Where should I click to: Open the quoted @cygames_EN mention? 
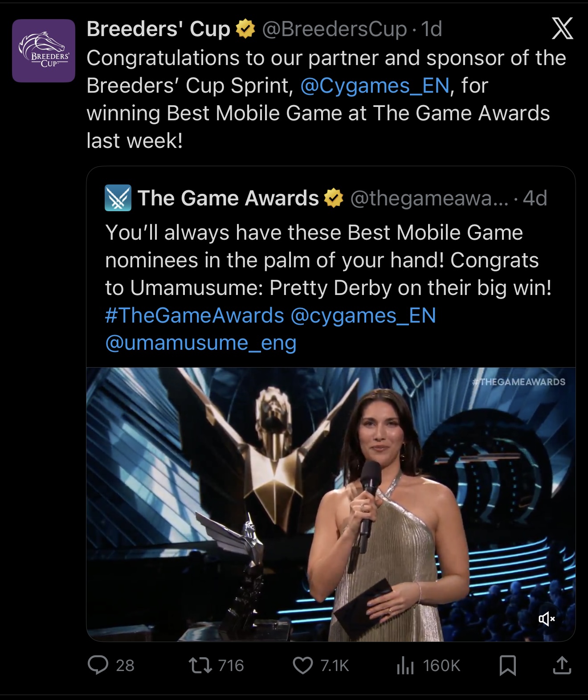point(363,315)
